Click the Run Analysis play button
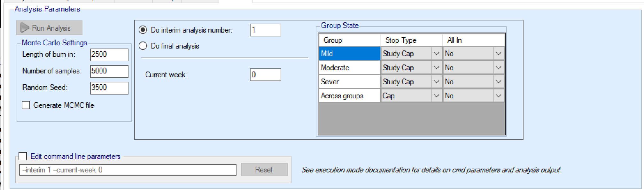644x190 pixels. pyautogui.click(x=49, y=28)
